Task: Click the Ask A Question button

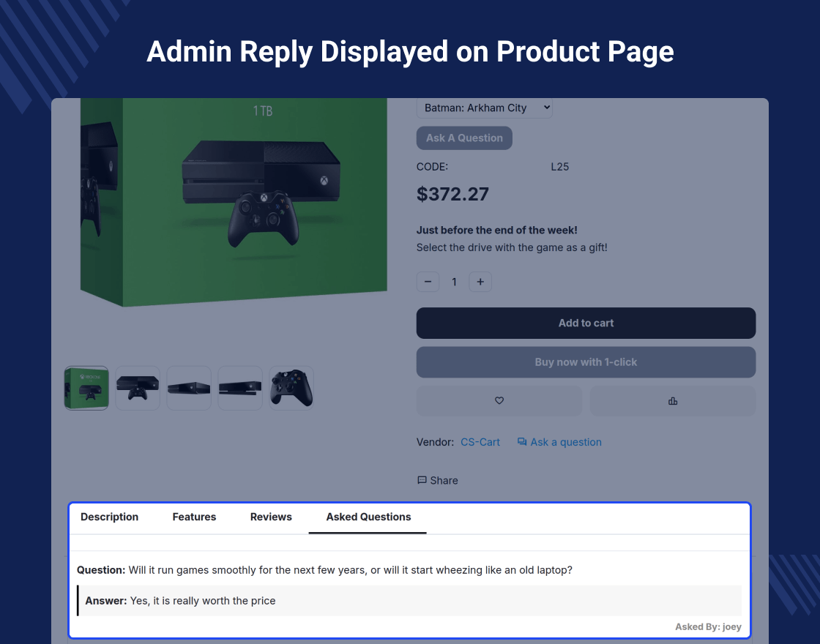Action: point(464,138)
